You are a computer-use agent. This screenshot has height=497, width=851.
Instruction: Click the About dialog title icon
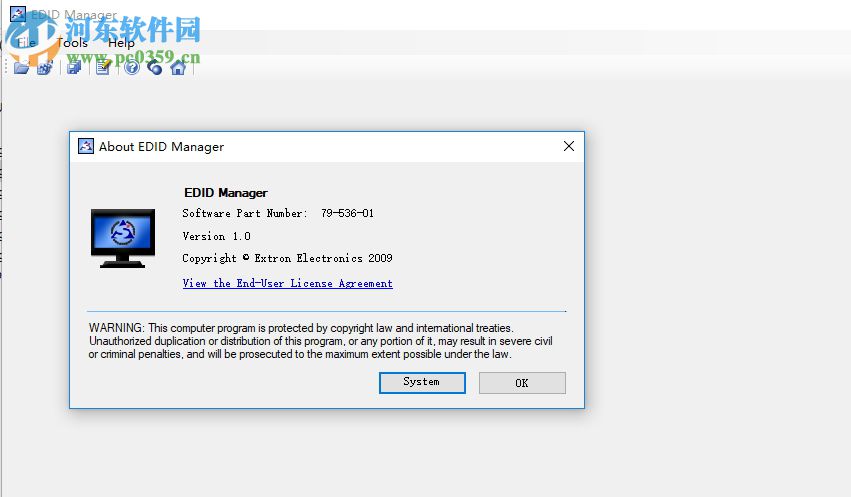click(x=86, y=146)
